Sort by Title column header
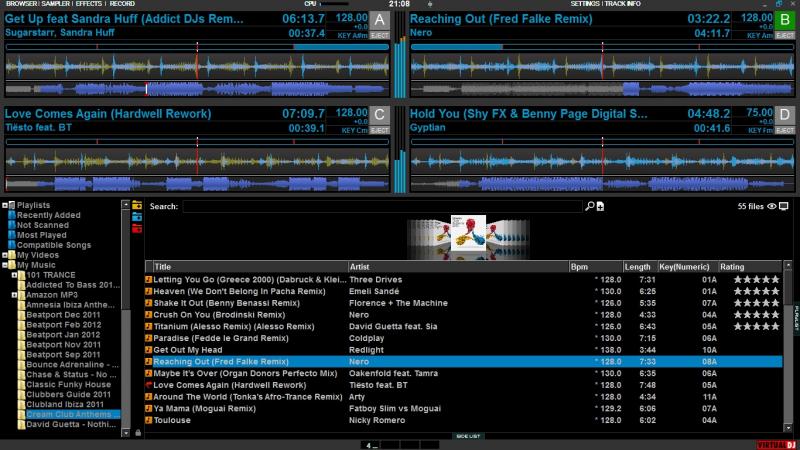This screenshot has height=450, width=800. pos(250,267)
